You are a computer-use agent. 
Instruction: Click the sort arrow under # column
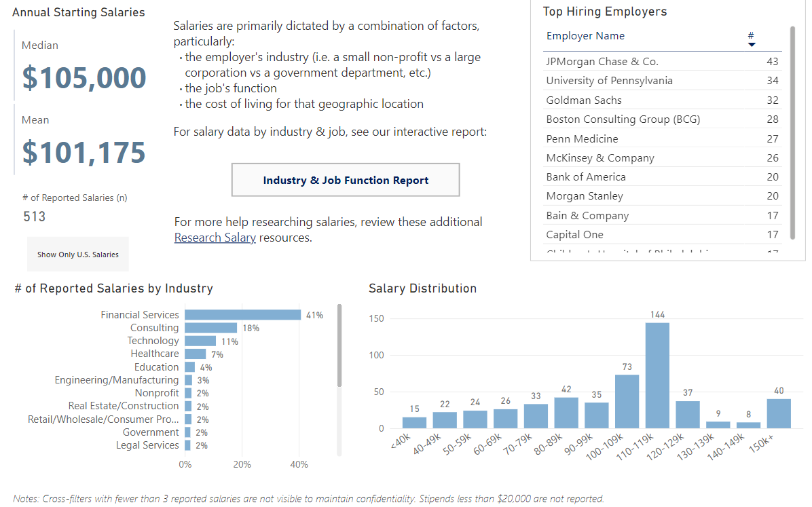tap(752, 45)
